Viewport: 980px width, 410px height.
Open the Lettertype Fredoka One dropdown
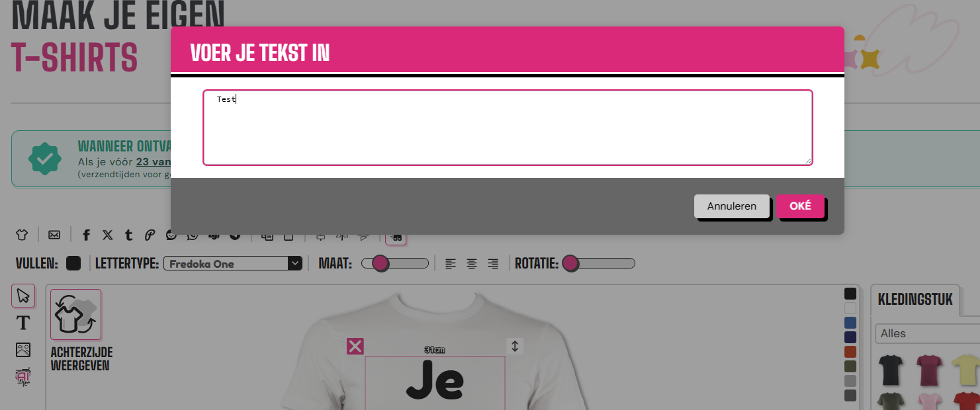tap(233, 264)
